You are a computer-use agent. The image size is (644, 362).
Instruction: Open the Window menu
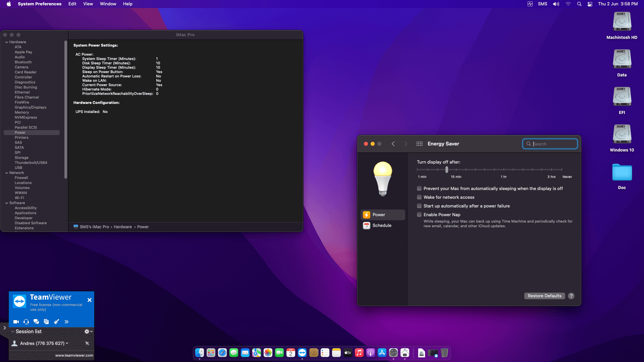[x=108, y=4]
